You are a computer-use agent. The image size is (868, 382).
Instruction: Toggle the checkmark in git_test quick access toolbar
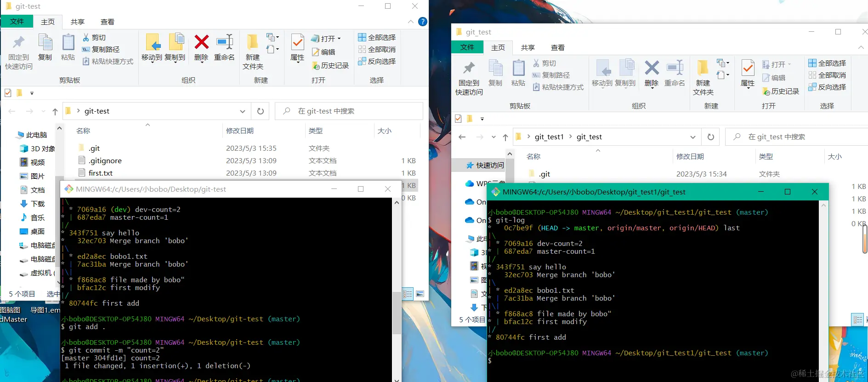pyautogui.click(x=458, y=119)
